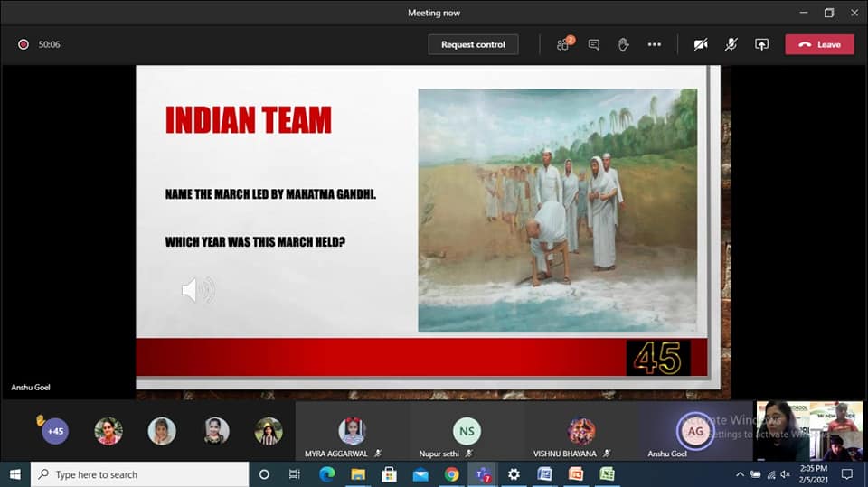Select Vishnu Bhayana participant tile
Screen dimensions: 868x487
tap(581, 432)
